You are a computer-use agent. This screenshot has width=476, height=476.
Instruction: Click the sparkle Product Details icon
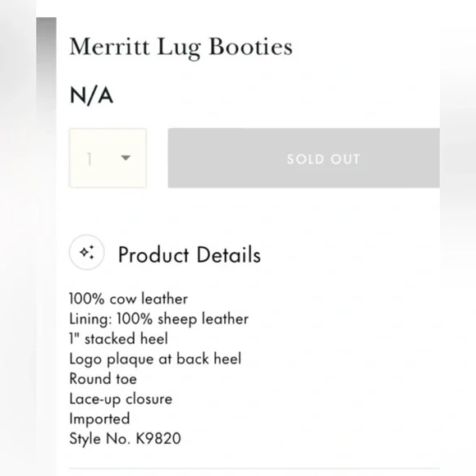(x=87, y=252)
